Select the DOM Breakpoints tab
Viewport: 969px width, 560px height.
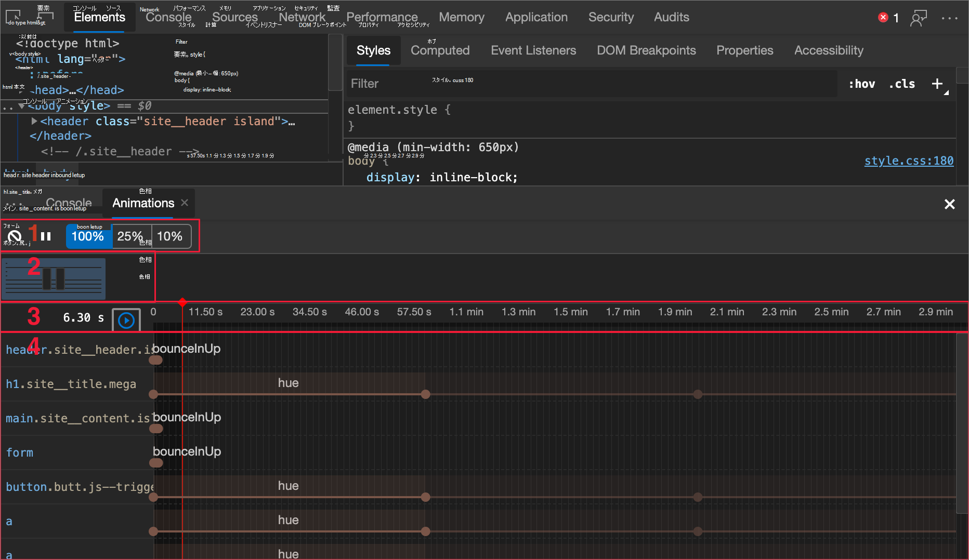646,50
